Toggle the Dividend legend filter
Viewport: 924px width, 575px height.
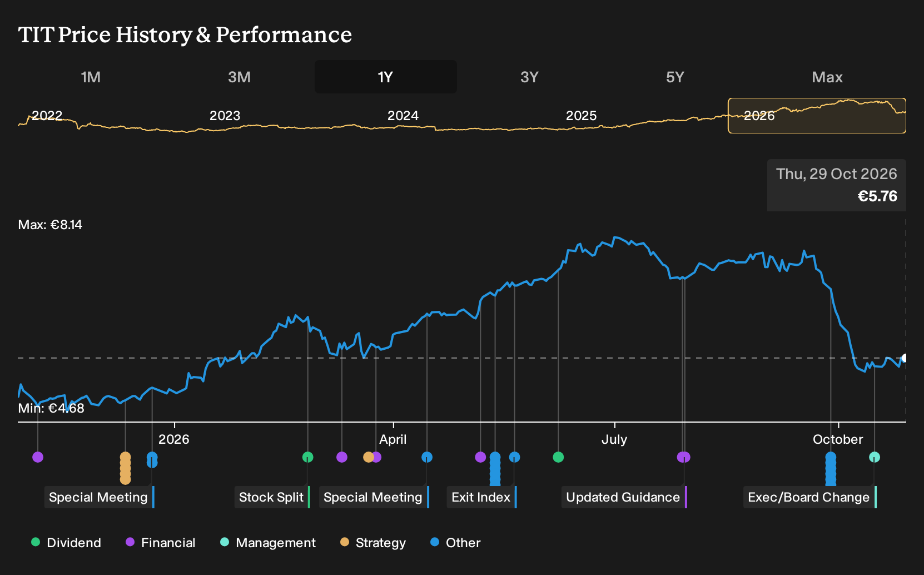tap(66, 543)
